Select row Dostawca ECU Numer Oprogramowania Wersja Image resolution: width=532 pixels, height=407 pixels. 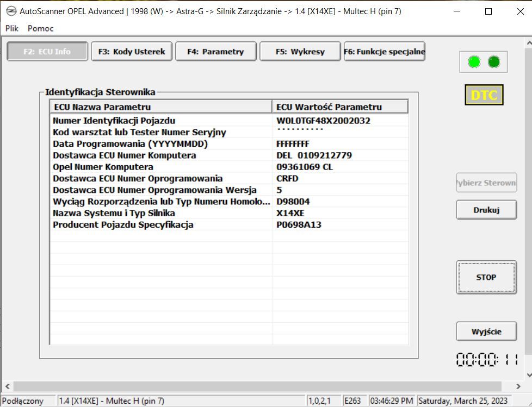229,190
